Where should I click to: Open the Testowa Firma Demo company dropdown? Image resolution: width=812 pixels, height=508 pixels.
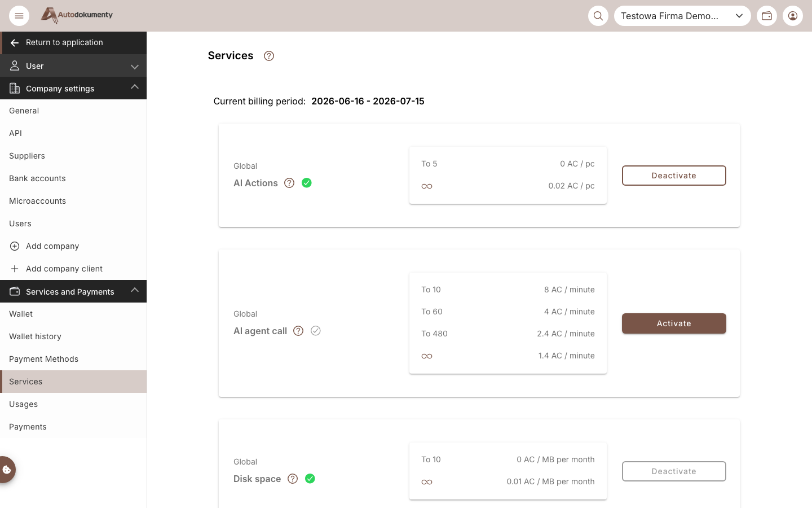click(682, 16)
